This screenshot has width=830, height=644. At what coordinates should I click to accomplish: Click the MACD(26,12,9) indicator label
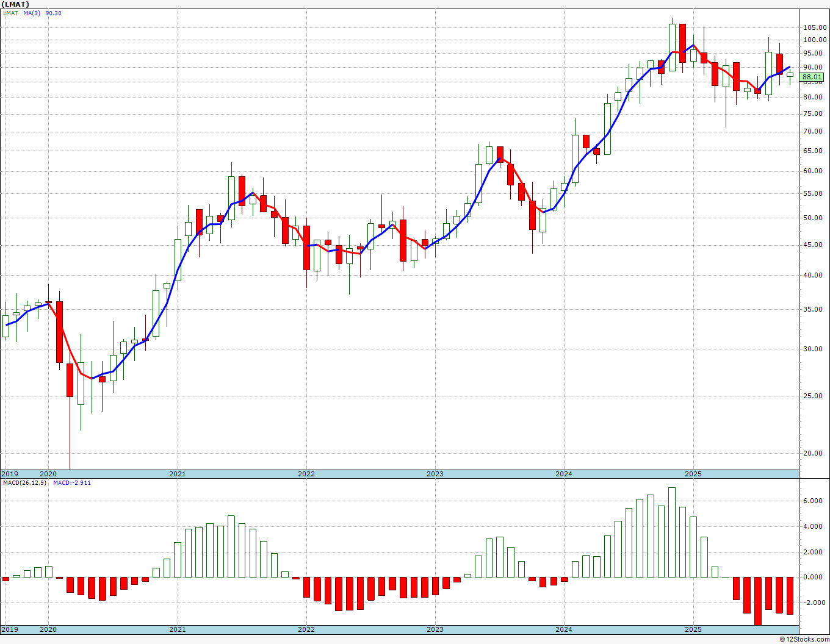tap(24, 483)
